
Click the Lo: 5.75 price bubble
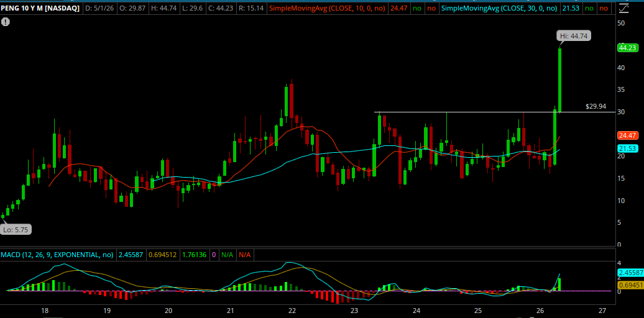coord(16,230)
